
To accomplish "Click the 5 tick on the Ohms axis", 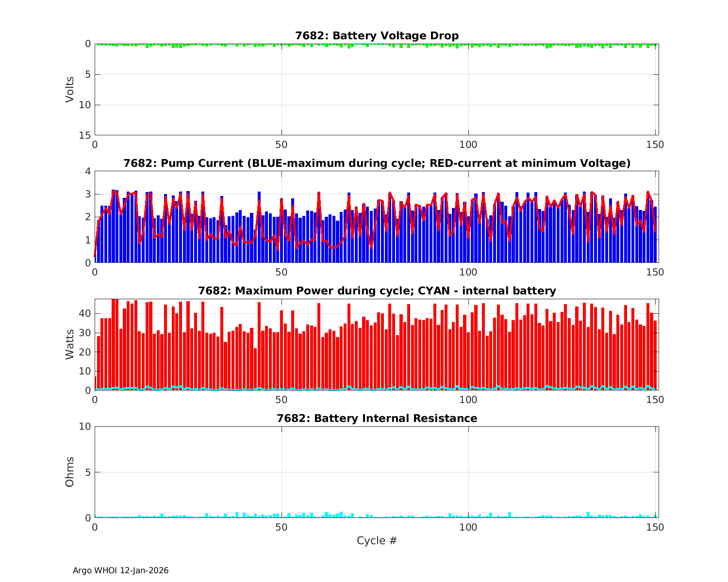I will point(88,472).
